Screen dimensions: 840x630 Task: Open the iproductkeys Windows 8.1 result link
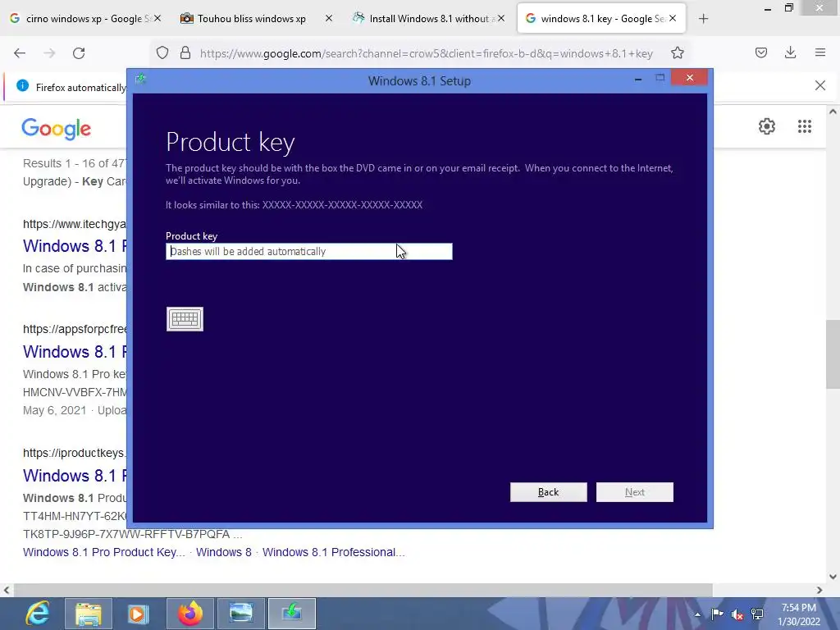tap(75, 476)
